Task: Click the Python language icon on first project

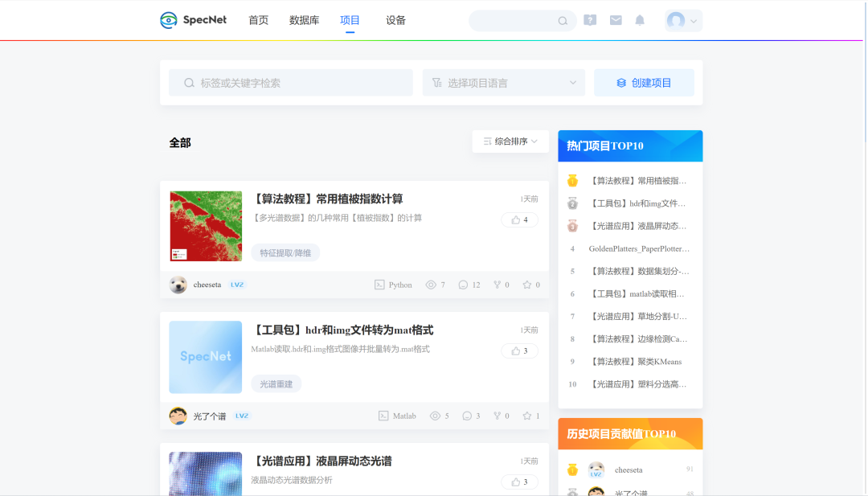Action: [x=380, y=285]
